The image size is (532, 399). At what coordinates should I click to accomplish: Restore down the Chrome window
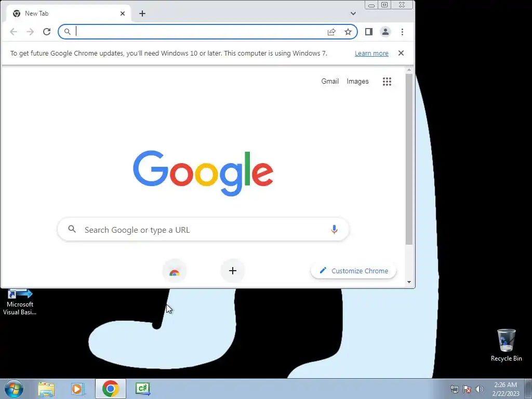pos(384,5)
